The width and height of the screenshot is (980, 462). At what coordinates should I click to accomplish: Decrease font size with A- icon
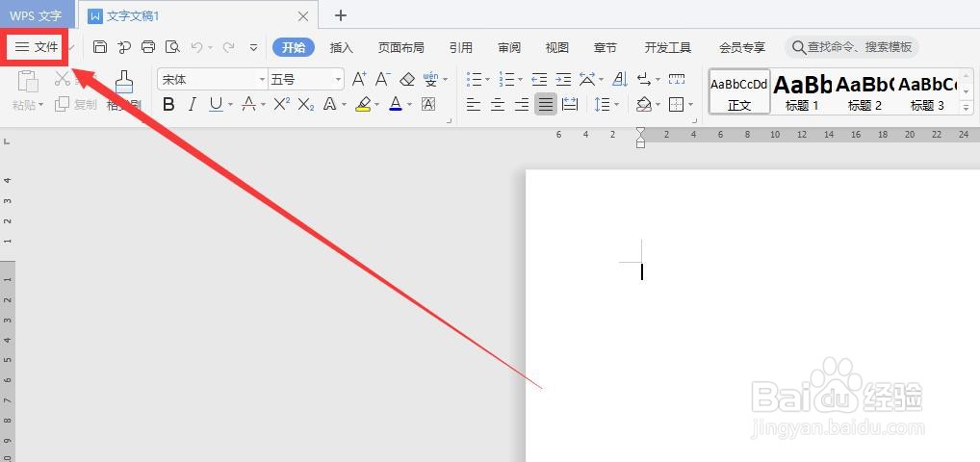click(382, 79)
